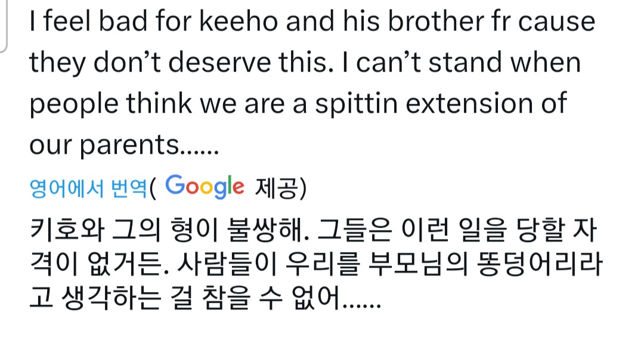
Task: Click the rounded box edge at top-left corner
Action: tap(4, 26)
